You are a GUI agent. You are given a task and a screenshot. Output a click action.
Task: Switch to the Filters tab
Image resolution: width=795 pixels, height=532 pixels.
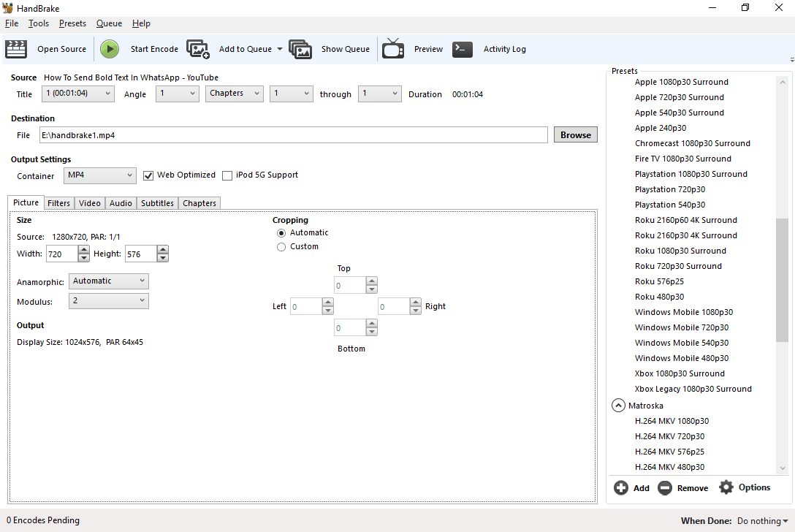(58, 203)
